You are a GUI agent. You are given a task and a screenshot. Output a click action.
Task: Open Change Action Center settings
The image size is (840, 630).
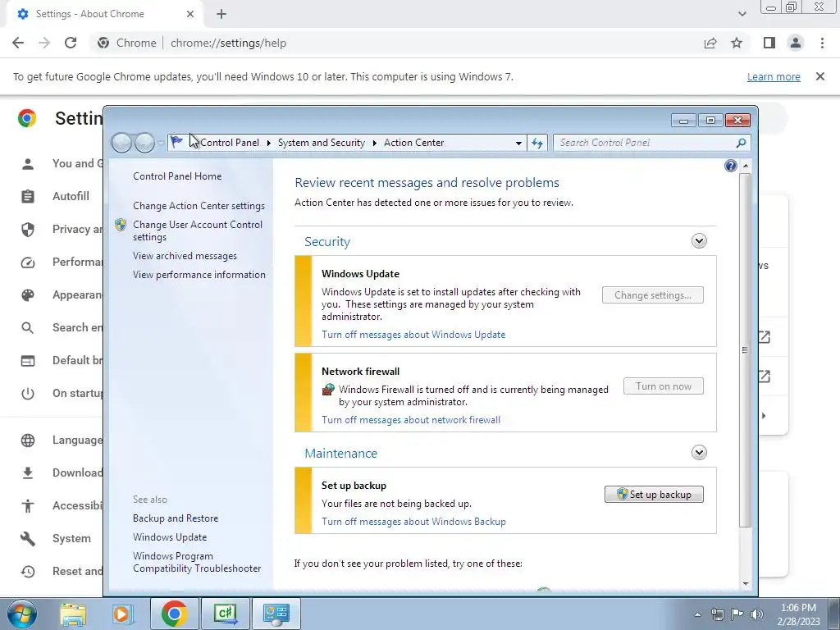[199, 206]
